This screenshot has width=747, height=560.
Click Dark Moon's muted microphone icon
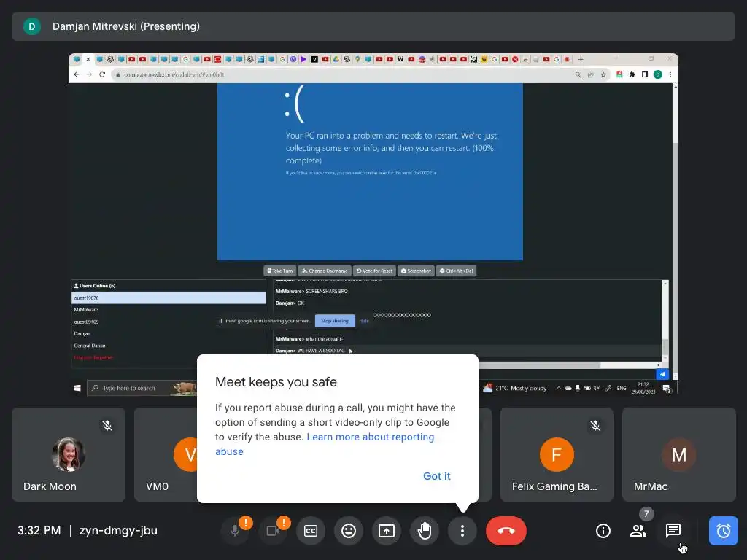tap(107, 425)
